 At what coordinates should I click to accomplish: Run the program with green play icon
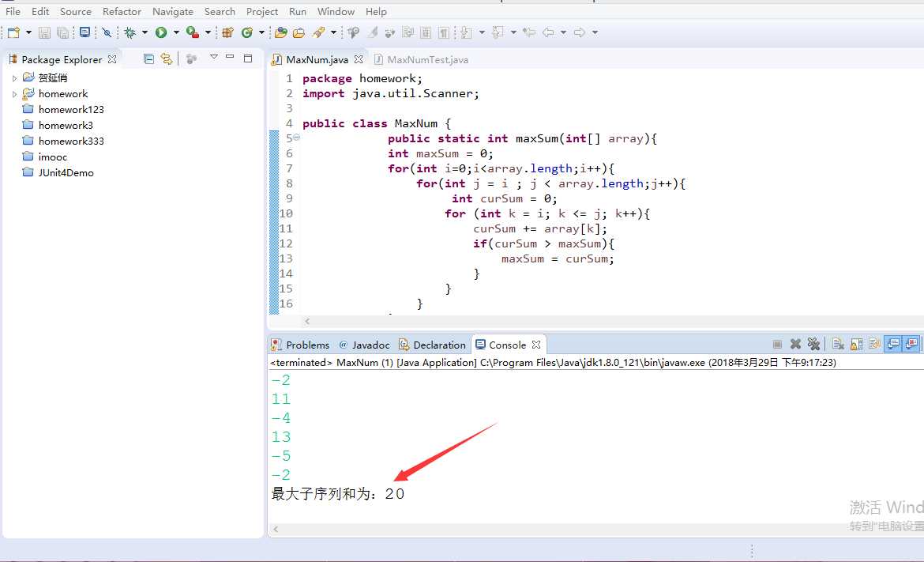point(161,32)
